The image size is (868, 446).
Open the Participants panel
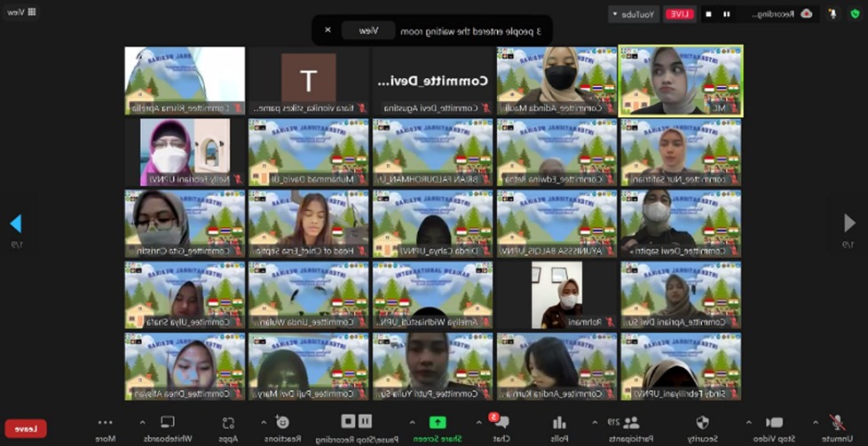coord(632,423)
